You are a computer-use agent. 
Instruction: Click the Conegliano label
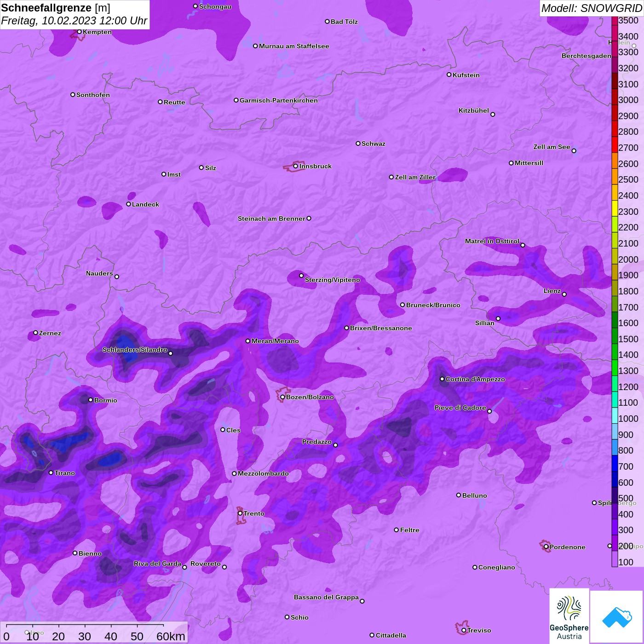(x=497, y=567)
